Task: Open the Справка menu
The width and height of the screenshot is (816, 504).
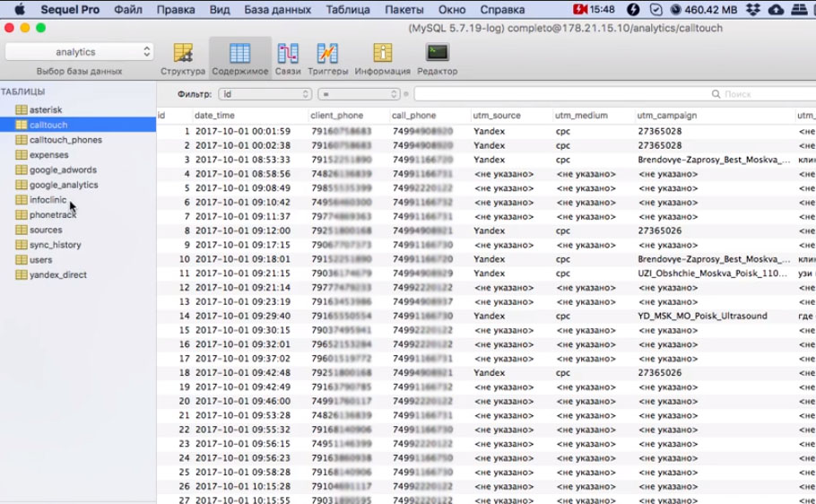Action: click(502, 9)
